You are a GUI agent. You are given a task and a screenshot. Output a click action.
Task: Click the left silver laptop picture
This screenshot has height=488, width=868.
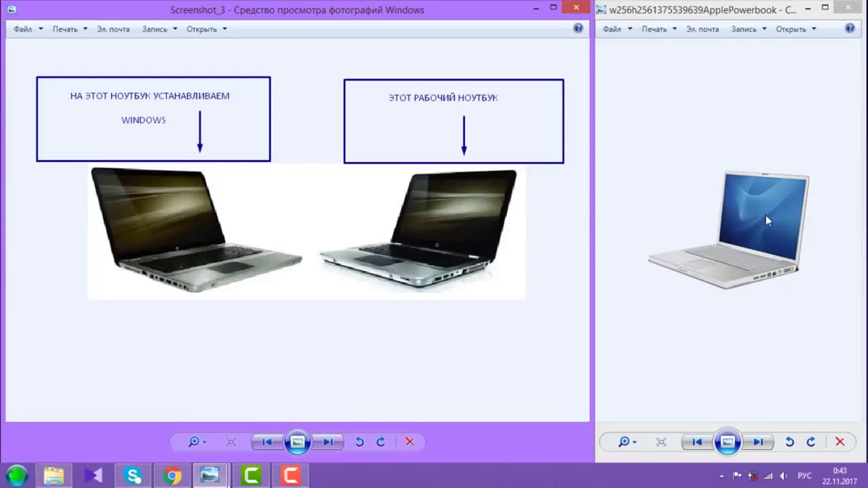click(197, 230)
